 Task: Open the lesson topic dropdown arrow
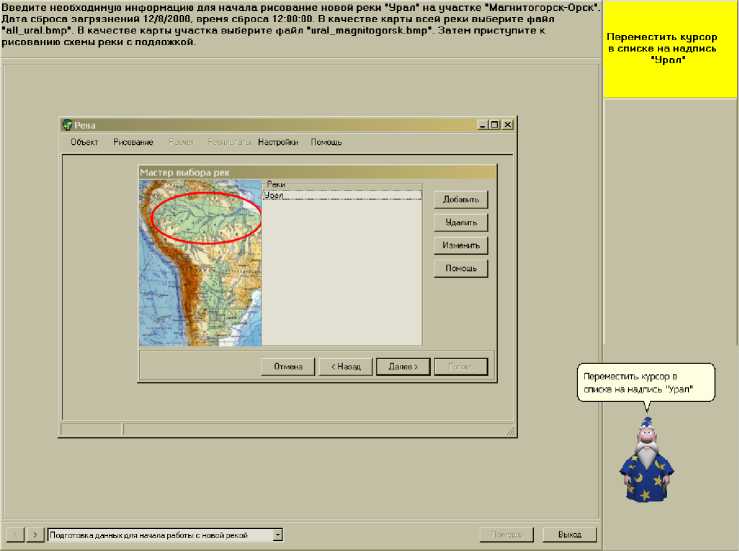[278, 535]
